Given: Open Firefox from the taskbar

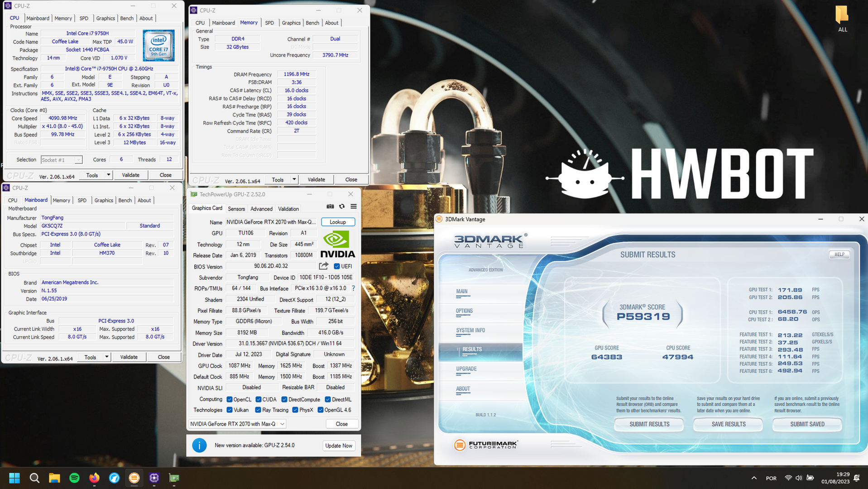Looking at the screenshot, I should tap(94, 478).
